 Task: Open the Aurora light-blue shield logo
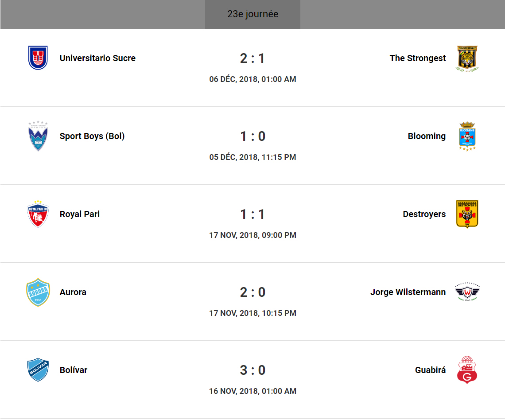coord(38,292)
